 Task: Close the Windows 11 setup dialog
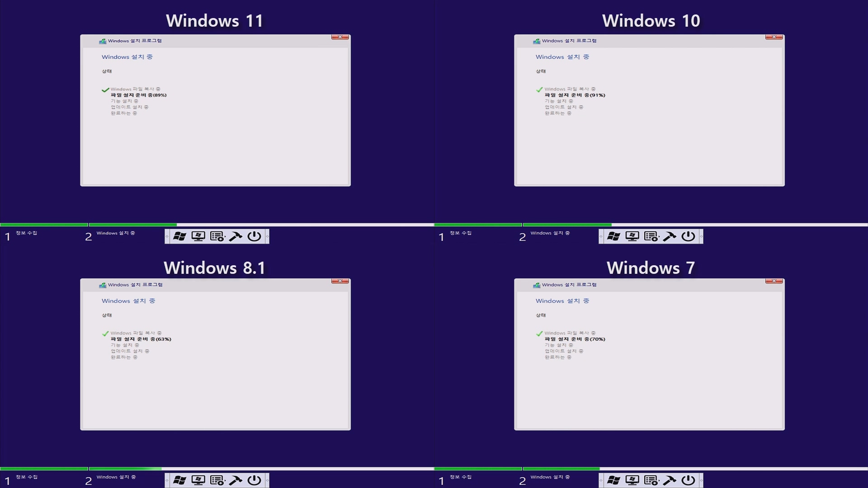coord(340,37)
